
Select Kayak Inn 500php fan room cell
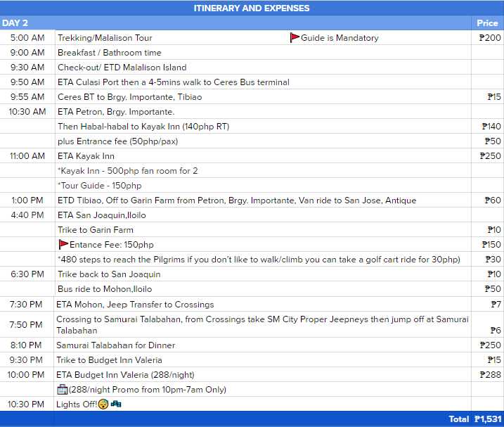pos(263,171)
